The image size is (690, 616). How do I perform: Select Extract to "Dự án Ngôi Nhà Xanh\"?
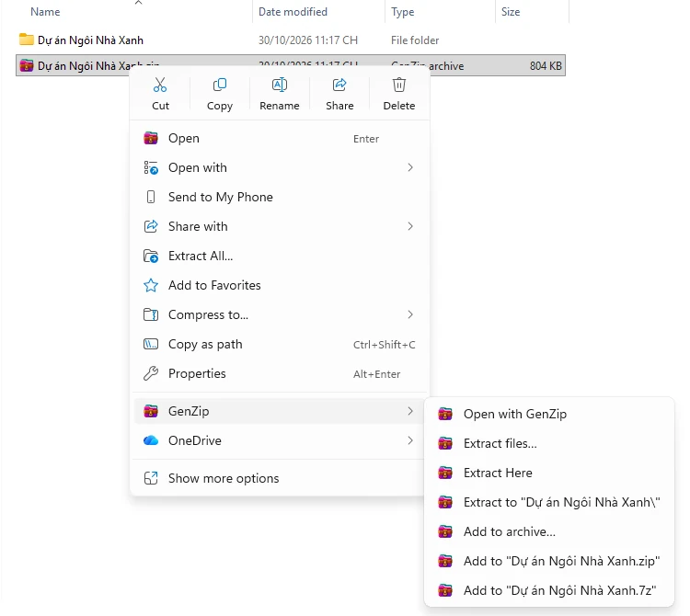[548, 503]
